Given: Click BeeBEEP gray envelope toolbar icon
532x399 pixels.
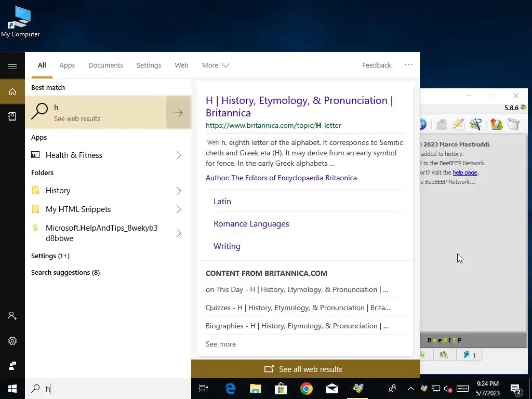Looking at the screenshot, I should [442, 125].
